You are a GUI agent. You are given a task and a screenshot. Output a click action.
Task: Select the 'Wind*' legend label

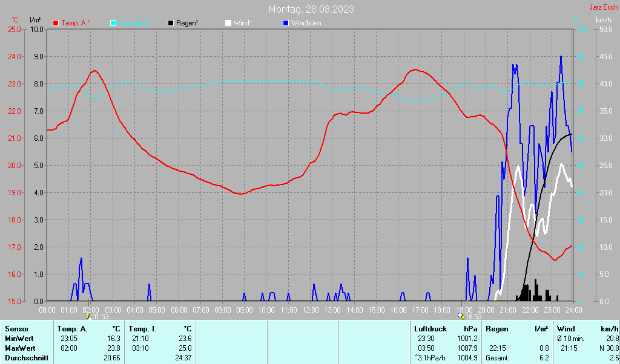pos(242,24)
